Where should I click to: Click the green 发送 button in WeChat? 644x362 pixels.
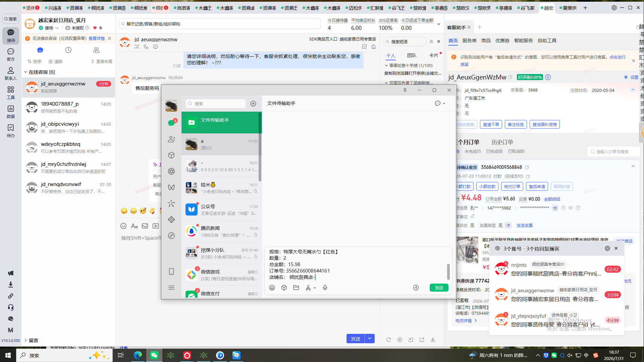click(439, 288)
